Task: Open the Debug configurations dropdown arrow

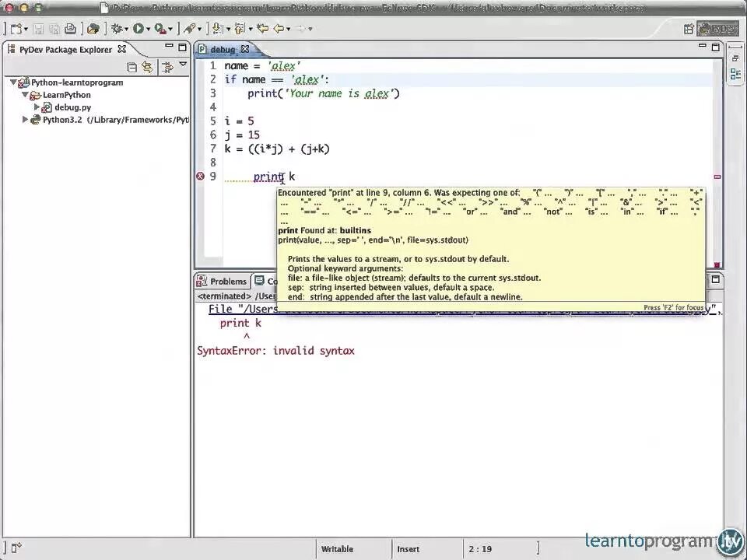Action: pyautogui.click(x=126, y=30)
